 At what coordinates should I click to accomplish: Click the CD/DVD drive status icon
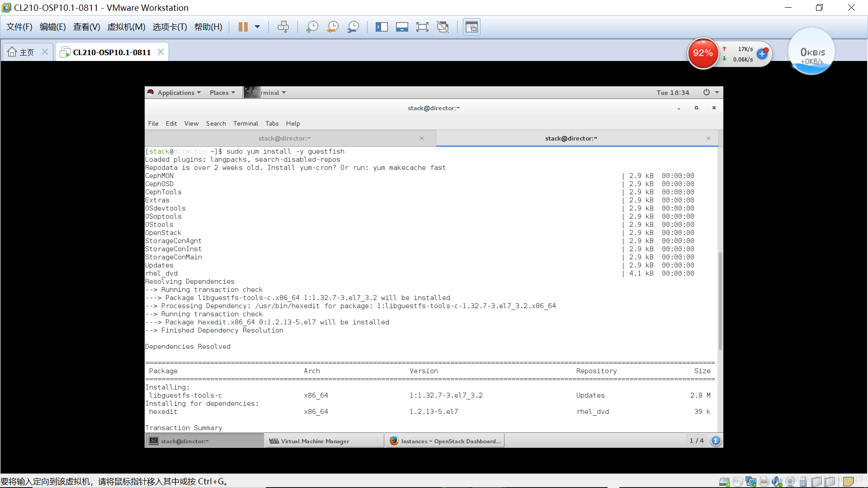(738, 482)
